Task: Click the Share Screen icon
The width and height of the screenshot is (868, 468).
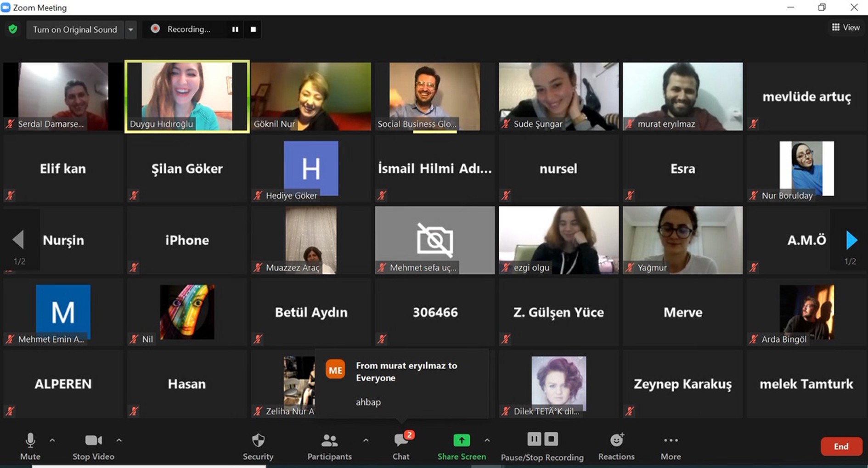Action: (462, 440)
